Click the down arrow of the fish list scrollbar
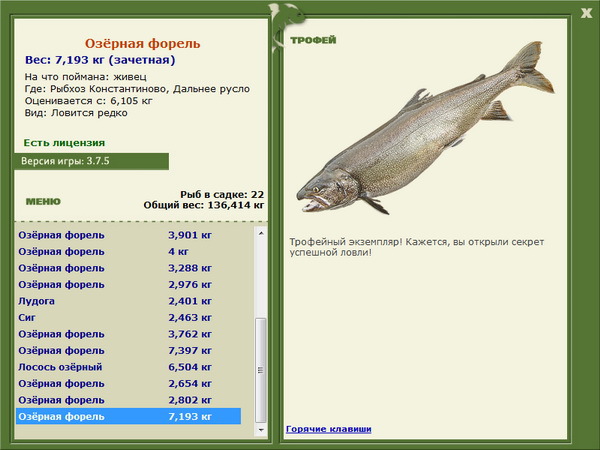 tap(261, 430)
